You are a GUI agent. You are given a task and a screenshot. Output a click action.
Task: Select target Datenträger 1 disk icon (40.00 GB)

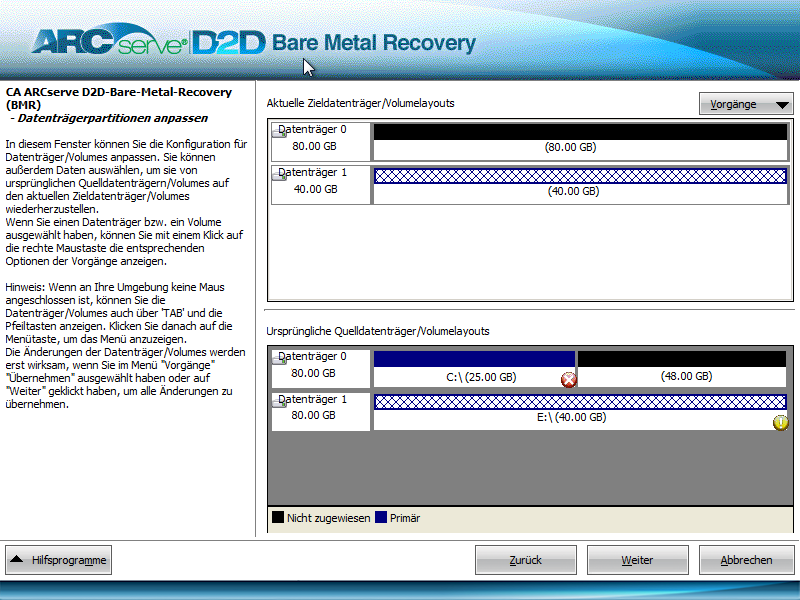279,176
